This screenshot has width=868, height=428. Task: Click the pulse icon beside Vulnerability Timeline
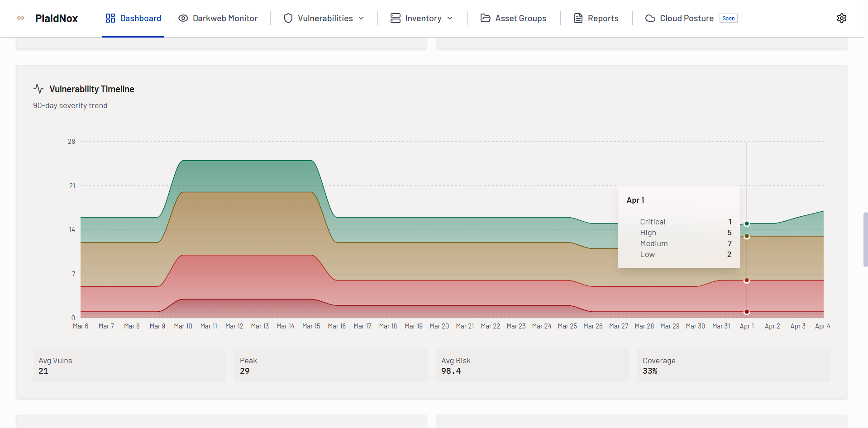point(38,89)
